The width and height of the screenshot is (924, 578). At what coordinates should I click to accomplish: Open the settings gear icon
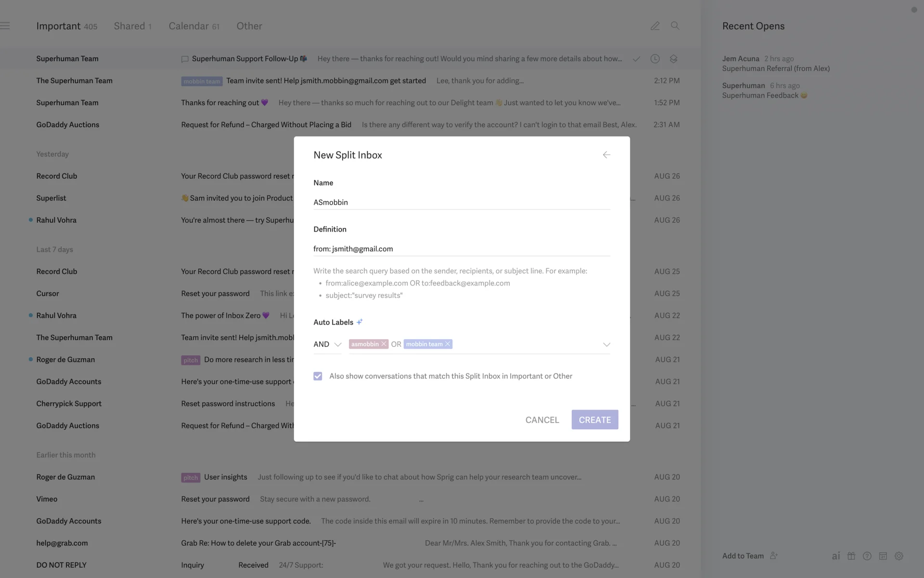pyautogui.click(x=899, y=556)
